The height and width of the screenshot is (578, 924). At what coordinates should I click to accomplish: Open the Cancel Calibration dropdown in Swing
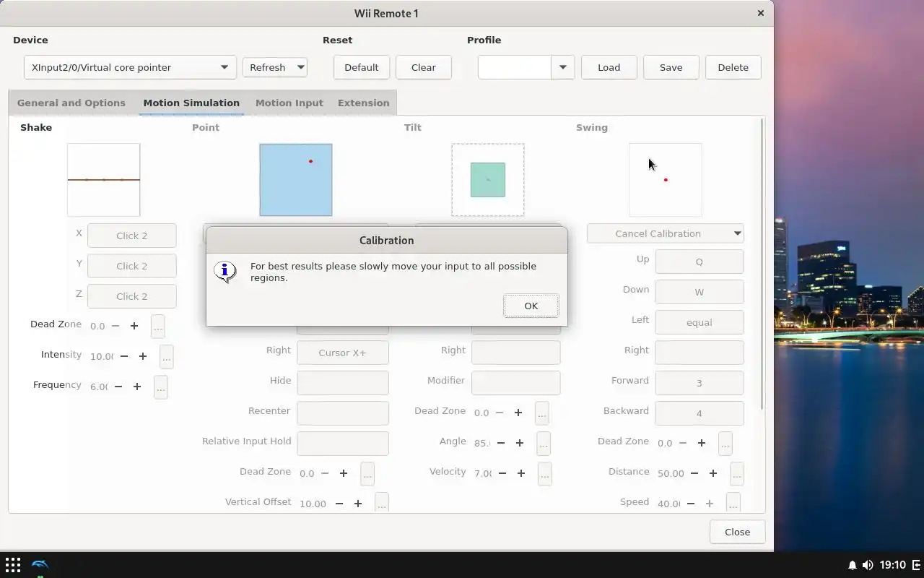click(x=665, y=233)
